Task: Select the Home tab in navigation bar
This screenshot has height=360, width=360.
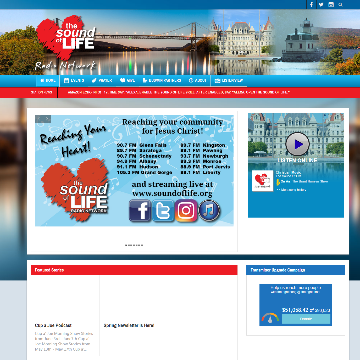Action: click(x=48, y=81)
